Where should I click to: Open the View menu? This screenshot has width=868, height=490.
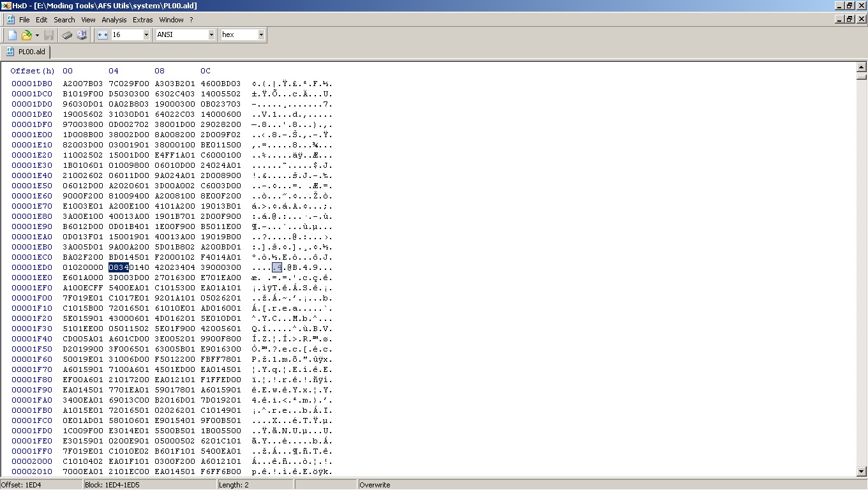point(88,20)
